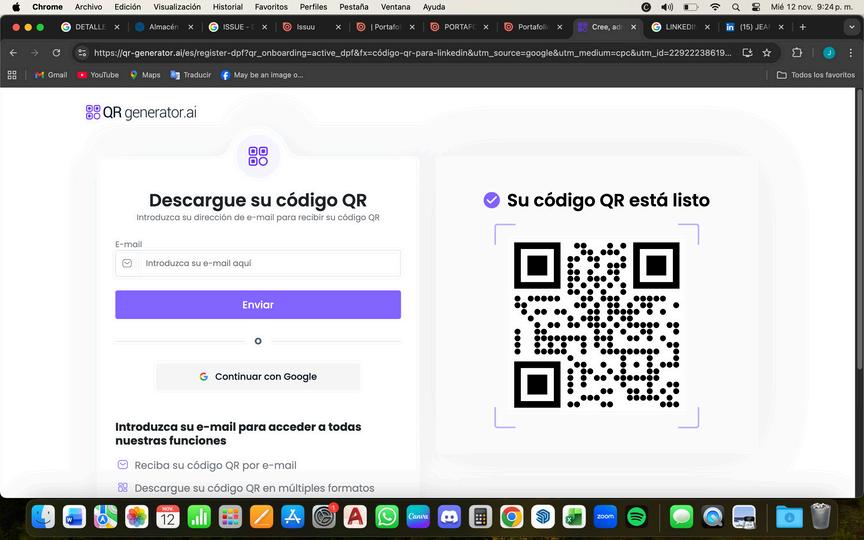Open the Chrome extensions puzzle icon
Image resolution: width=864 pixels, height=540 pixels.
tap(797, 53)
